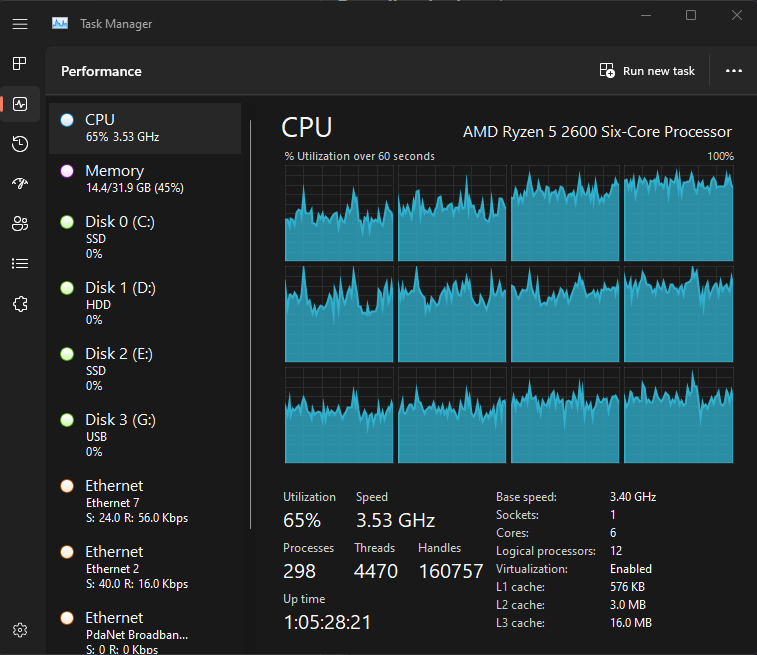Click the L1 cache value 576 KB
The height and width of the screenshot is (655, 757).
pos(627,587)
